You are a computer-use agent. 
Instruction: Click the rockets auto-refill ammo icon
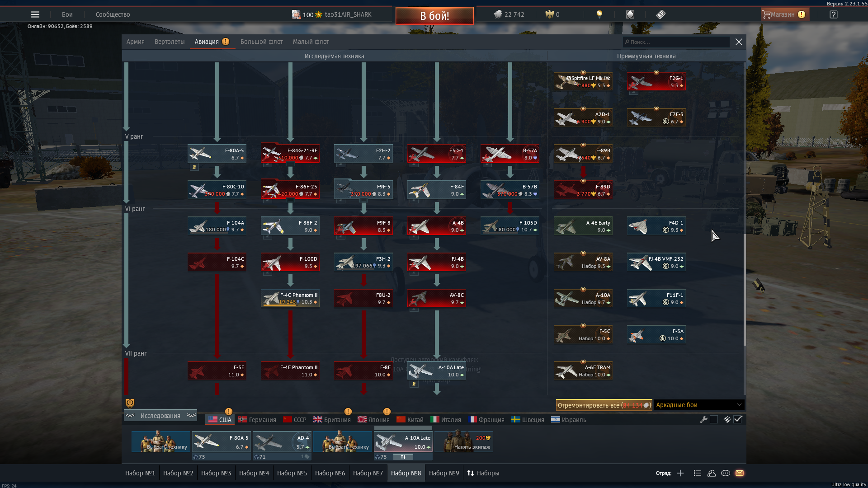click(x=727, y=419)
